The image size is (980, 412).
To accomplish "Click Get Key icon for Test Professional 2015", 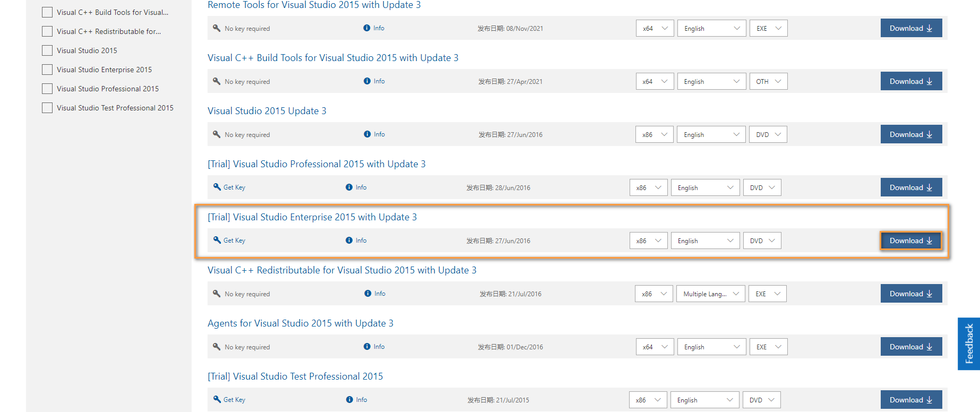I will coord(217,399).
